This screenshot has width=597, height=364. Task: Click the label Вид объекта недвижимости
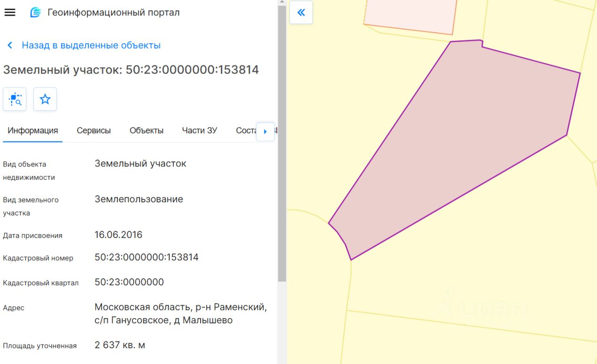pos(29,171)
